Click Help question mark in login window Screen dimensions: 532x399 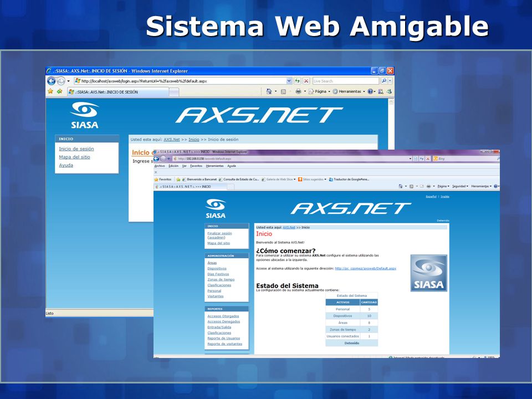pos(371,91)
